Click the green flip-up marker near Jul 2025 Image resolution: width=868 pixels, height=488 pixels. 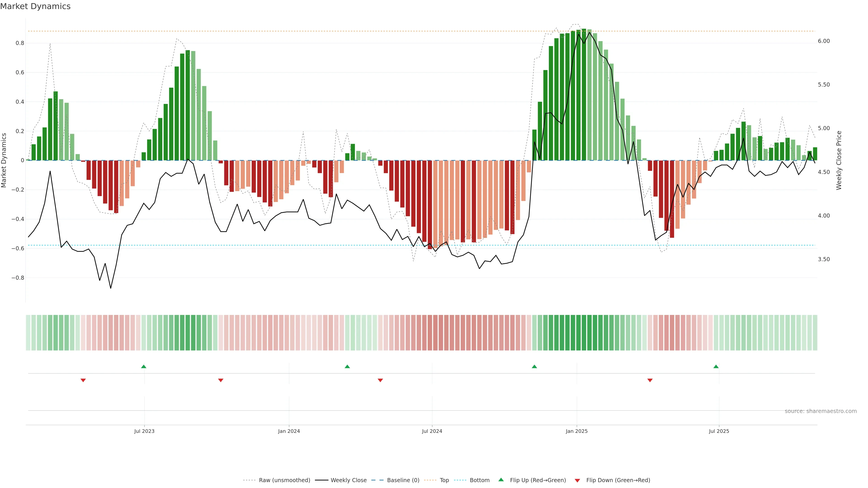pyautogui.click(x=716, y=366)
